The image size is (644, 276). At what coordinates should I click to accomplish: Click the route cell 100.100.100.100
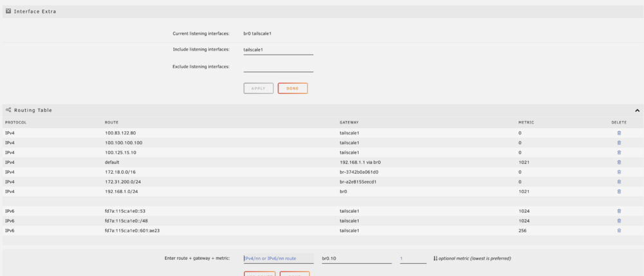point(124,143)
